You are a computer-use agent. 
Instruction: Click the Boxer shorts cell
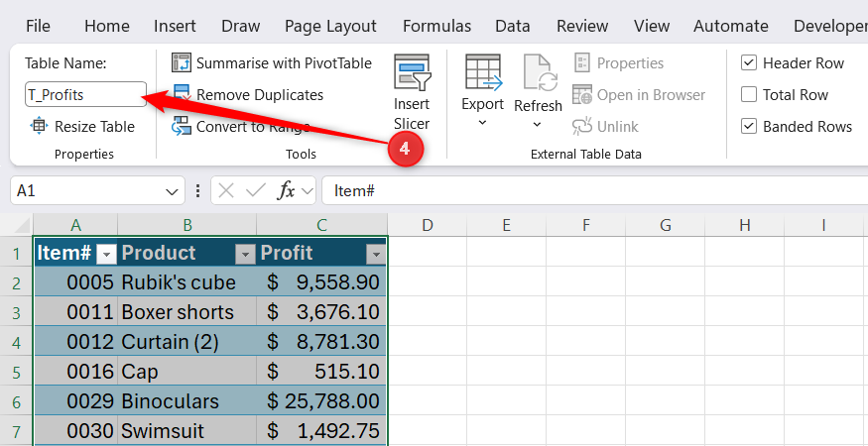(x=187, y=312)
